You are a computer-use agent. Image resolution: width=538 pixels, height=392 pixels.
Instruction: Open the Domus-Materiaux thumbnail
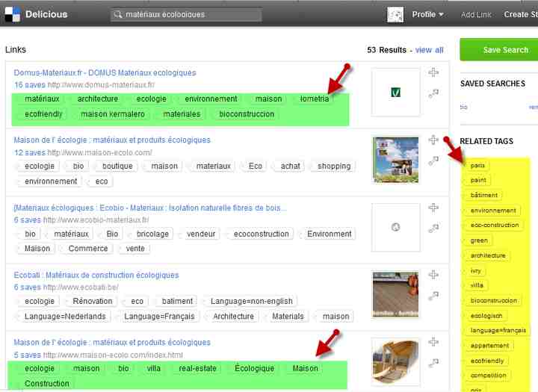[x=395, y=92]
